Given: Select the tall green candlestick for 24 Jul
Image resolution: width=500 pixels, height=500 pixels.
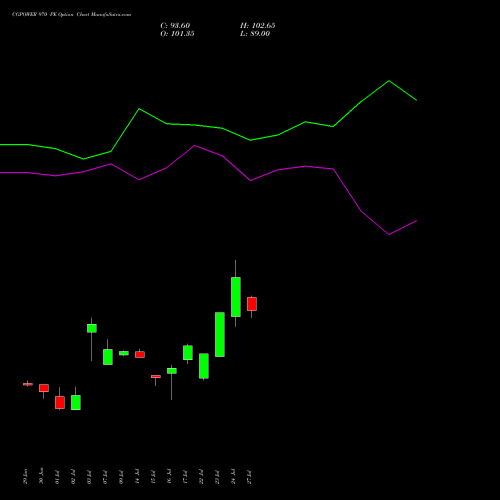Looking at the screenshot, I should click(x=236, y=297).
